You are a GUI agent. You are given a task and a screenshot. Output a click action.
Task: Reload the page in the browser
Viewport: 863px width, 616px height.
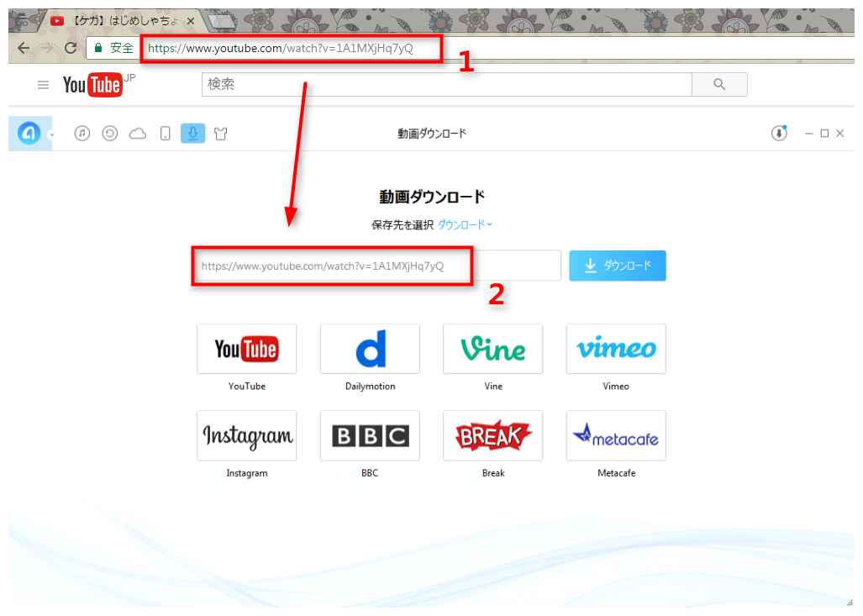pyautogui.click(x=71, y=48)
